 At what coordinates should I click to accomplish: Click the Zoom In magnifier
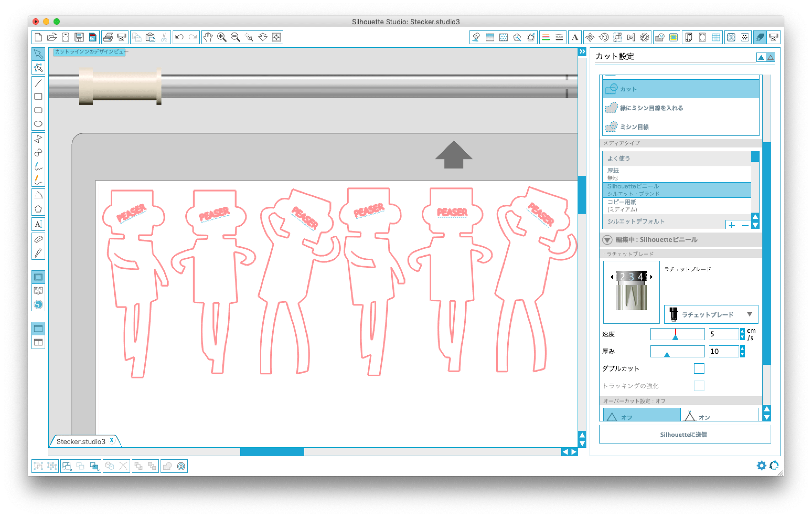click(x=222, y=37)
